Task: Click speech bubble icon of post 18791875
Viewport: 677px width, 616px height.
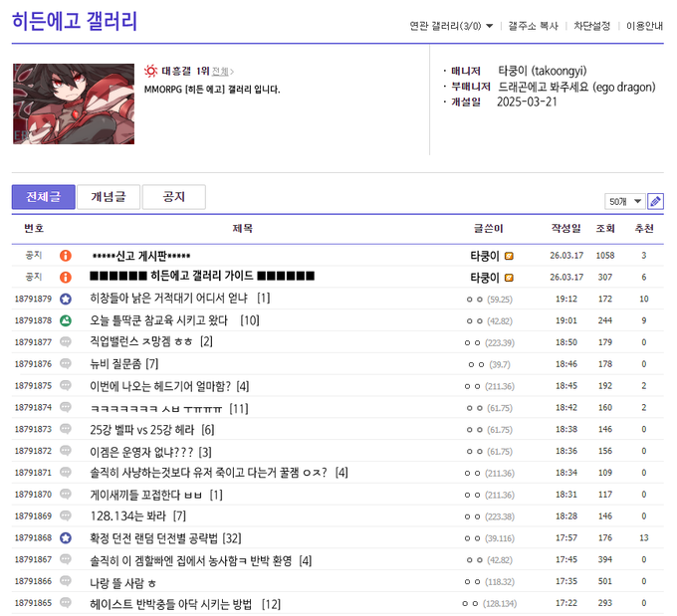Action: click(65, 385)
